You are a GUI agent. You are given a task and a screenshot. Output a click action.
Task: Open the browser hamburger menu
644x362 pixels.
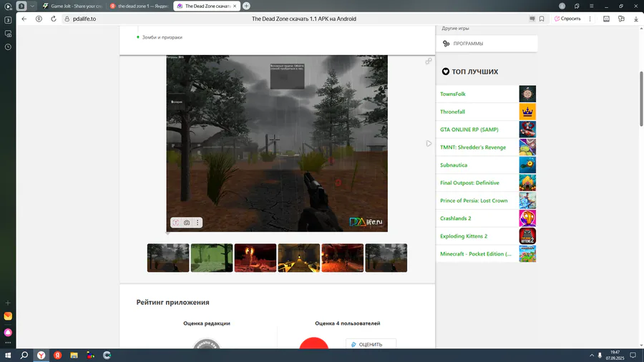592,6
